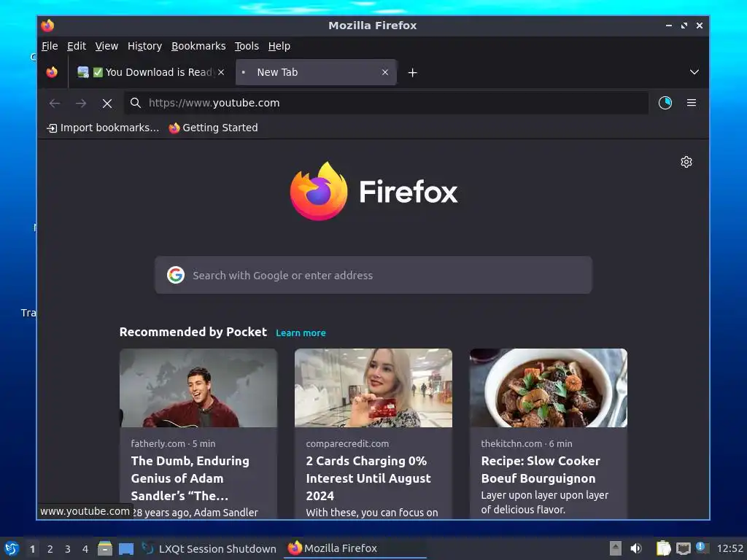Click Learn more link beside Pocket
The image size is (747, 560).
[x=301, y=332]
